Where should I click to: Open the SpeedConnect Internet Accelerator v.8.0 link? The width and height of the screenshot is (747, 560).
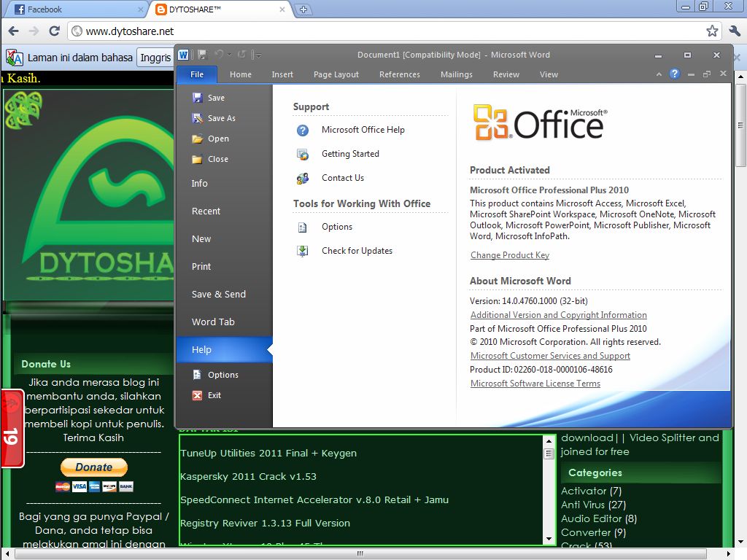coord(314,499)
